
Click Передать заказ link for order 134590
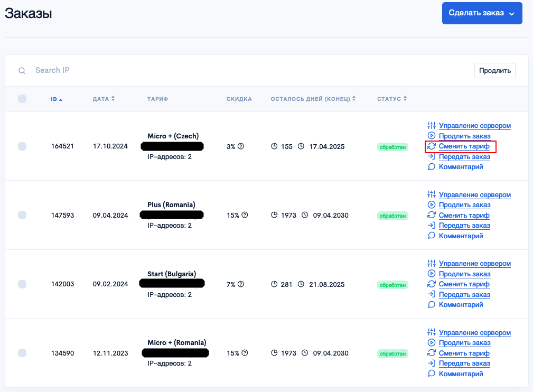coord(464,363)
